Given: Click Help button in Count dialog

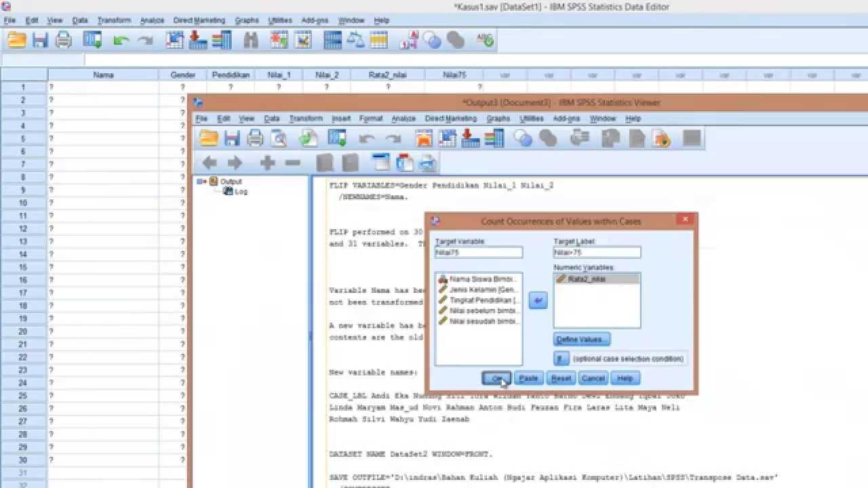Looking at the screenshot, I should point(625,378).
